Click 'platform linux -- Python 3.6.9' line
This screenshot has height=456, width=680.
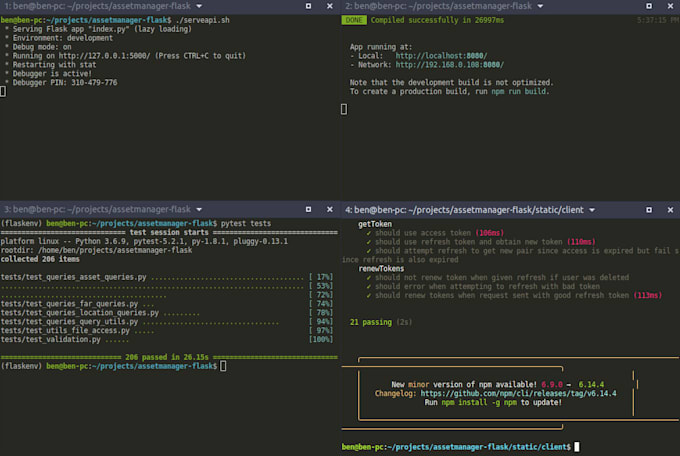144,241
